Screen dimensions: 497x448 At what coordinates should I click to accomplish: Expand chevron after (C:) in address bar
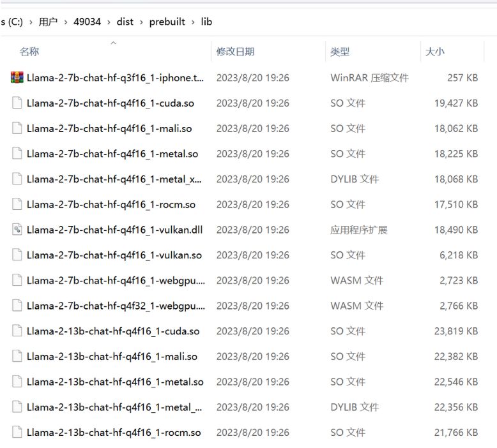(31, 22)
